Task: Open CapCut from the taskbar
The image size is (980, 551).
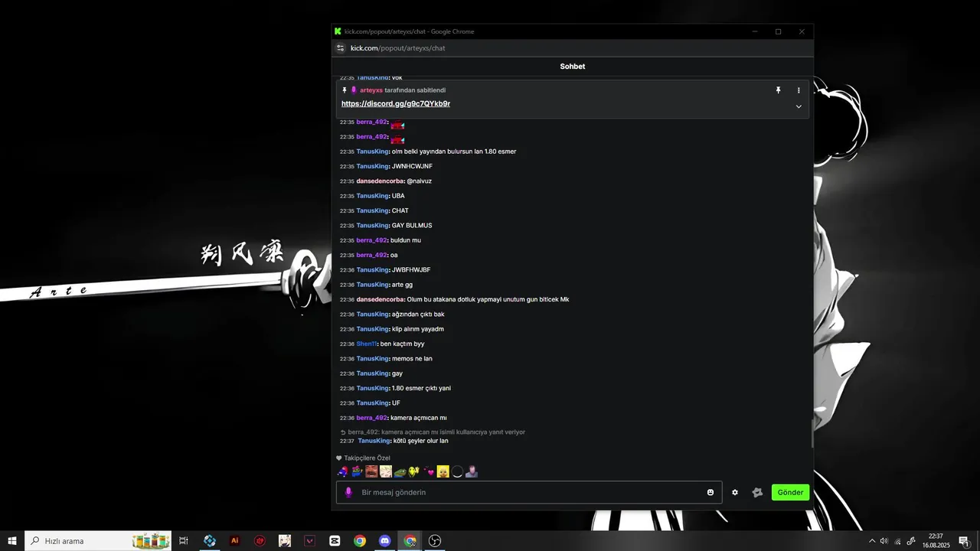Action: tap(335, 541)
